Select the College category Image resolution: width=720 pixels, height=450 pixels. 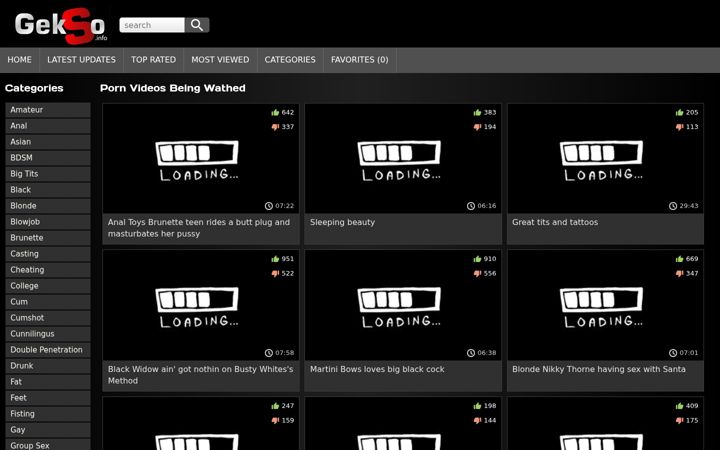48,286
